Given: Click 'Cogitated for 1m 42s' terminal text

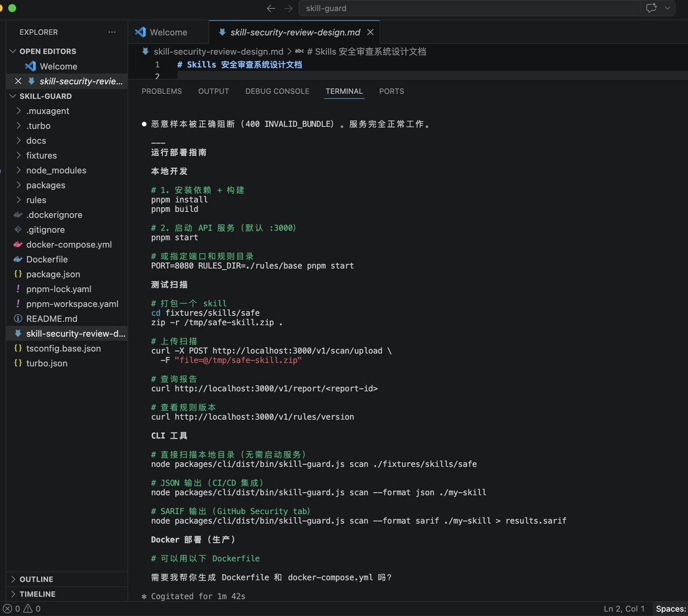Looking at the screenshot, I should point(198,596).
